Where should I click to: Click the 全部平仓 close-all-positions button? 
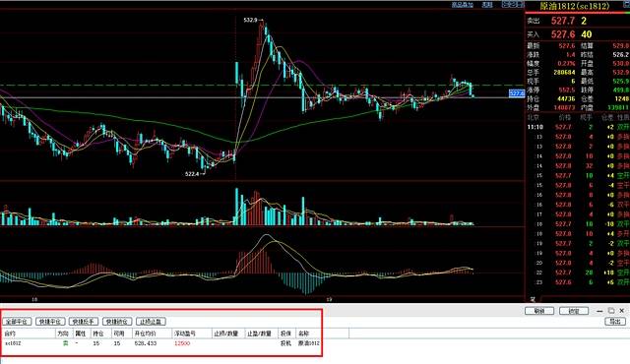[x=17, y=322]
